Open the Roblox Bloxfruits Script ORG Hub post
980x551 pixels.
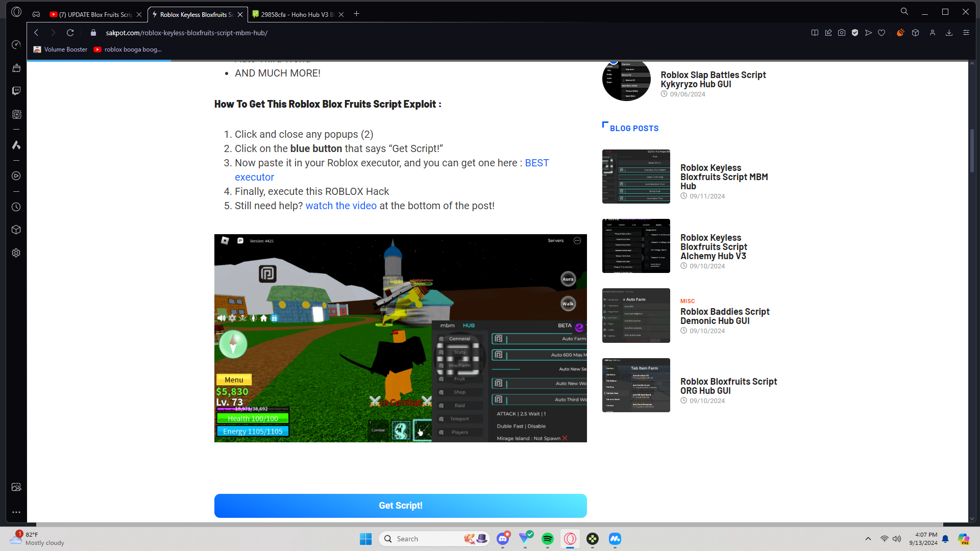tap(728, 386)
